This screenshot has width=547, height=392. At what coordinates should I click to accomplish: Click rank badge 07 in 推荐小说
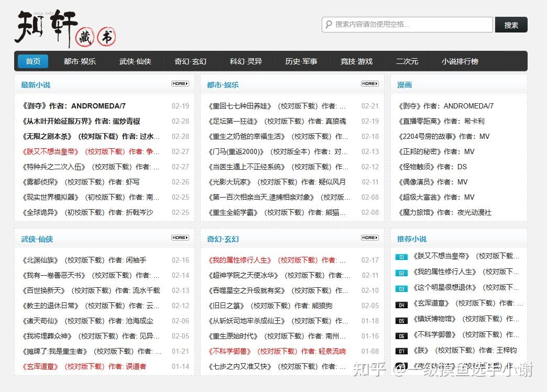pos(401,351)
